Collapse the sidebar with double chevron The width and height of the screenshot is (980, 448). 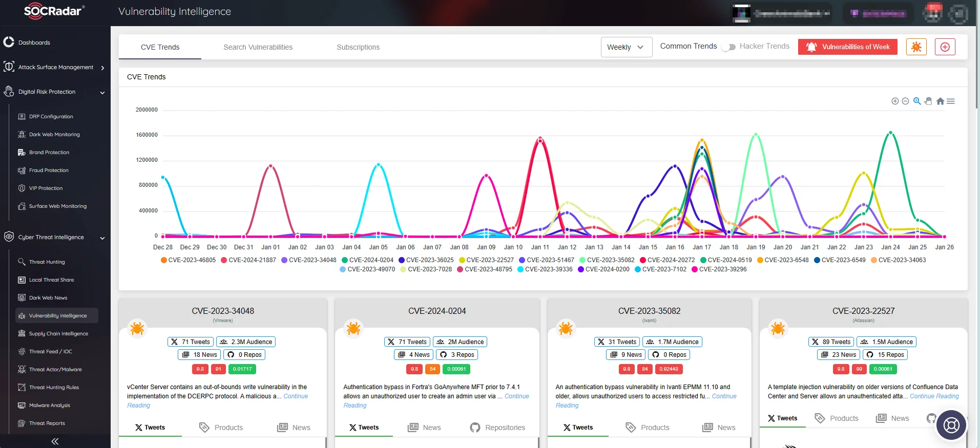tap(55, 441)
